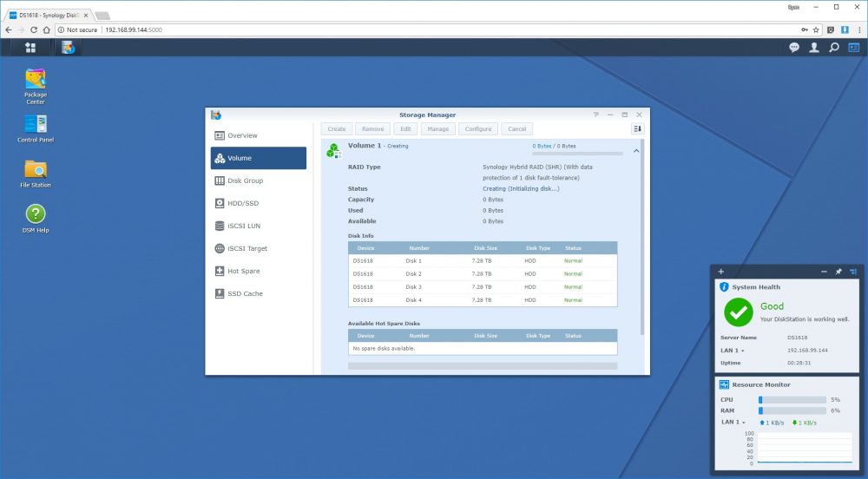868x479 pixels.
Task: Click the browser address bar URL
Action: coord(134,30)
